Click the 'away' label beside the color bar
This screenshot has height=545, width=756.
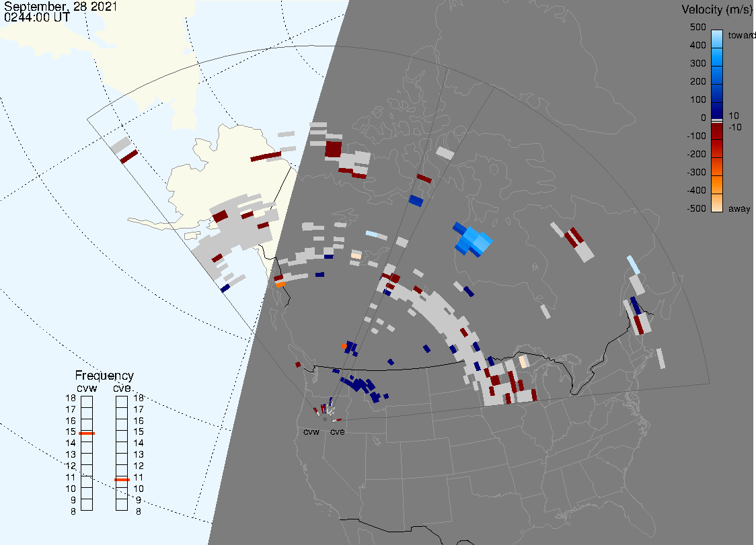coord(739,208)
